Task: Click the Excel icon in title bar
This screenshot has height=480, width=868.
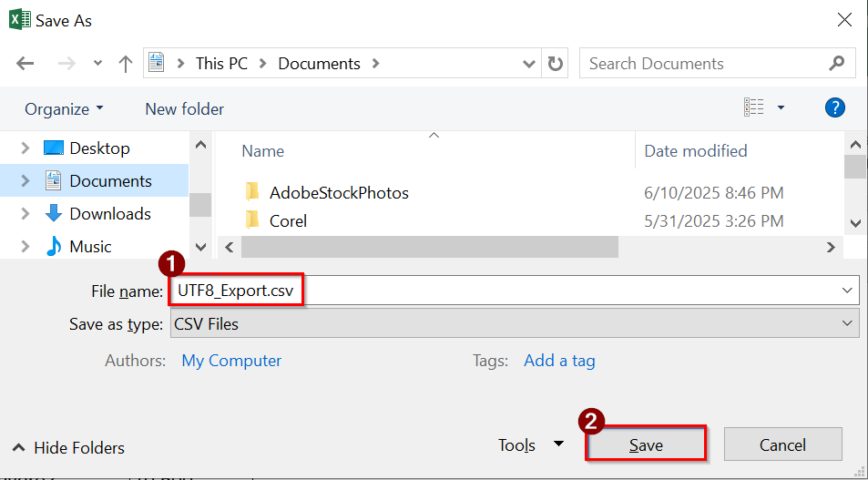Action: [20, 20]
